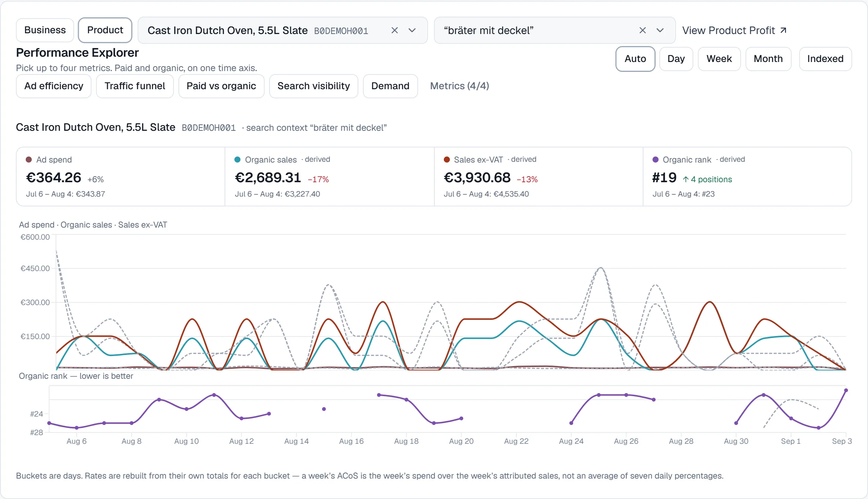Apply the Paid vs organic preset
Screen dimensions: 868x499
coord(221,86)
